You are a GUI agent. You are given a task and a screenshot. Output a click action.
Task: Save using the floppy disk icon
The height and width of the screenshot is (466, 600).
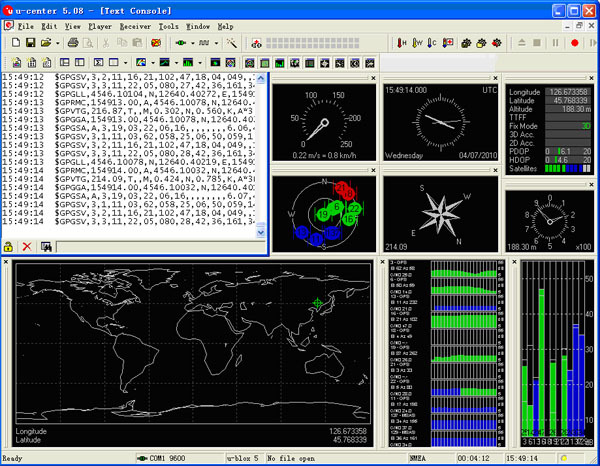coord(31,42)
